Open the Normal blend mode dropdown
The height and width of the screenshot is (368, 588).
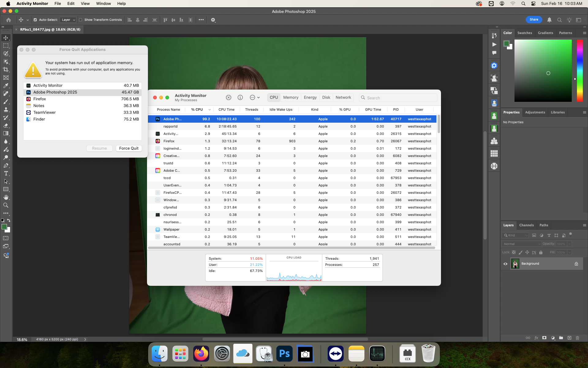tap(522, 244)
